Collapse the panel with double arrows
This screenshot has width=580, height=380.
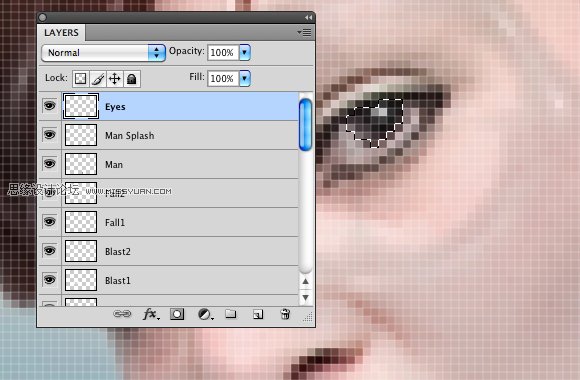308,17
